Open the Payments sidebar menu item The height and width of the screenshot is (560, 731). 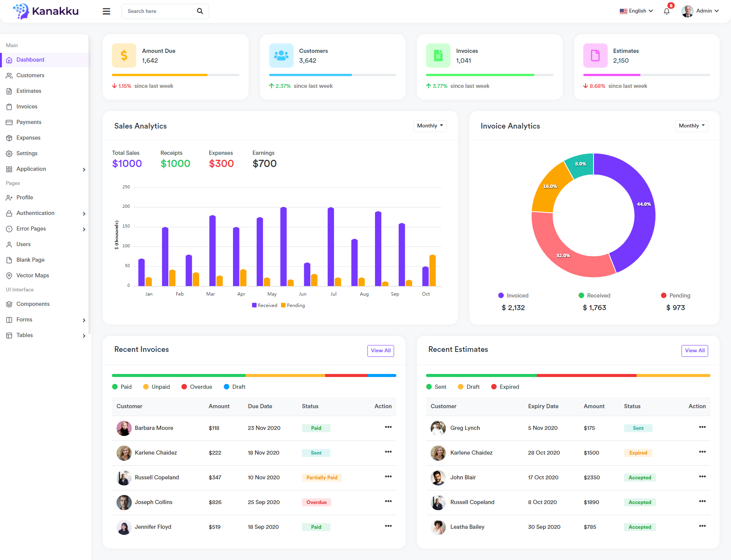[x=29, y=122]
